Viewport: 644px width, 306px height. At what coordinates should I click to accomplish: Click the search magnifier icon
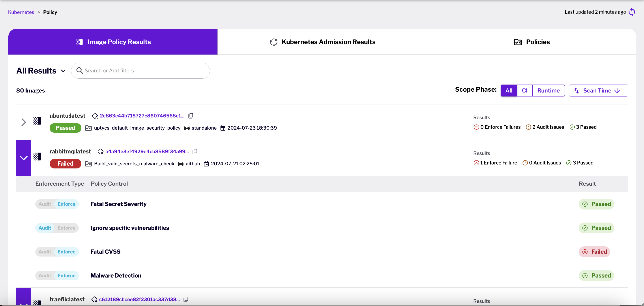click(79, 71)
